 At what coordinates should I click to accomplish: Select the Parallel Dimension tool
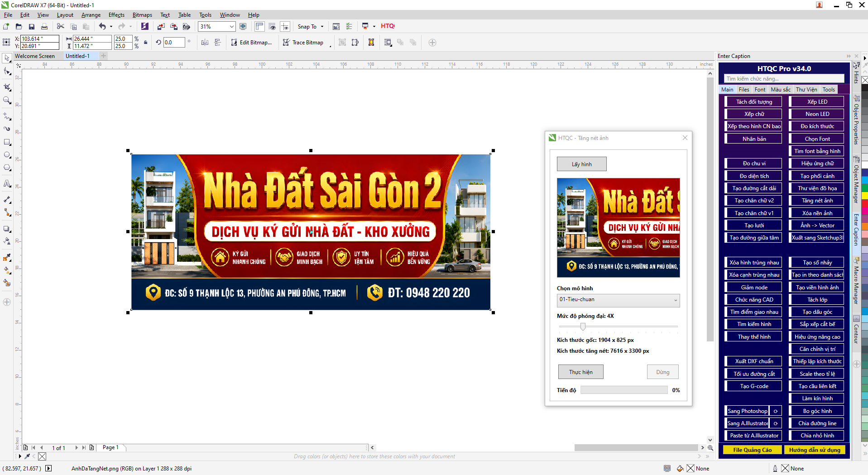click(7, 199)
